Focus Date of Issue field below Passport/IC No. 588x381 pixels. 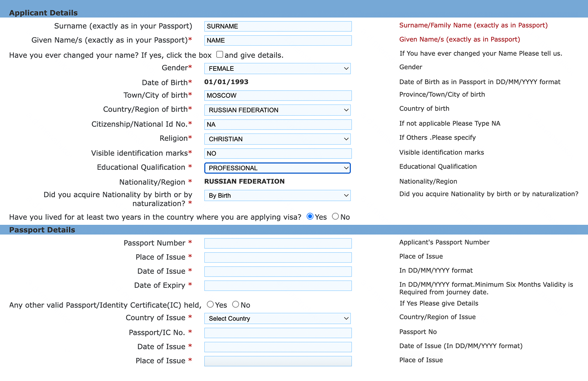[x=278, y=347]
